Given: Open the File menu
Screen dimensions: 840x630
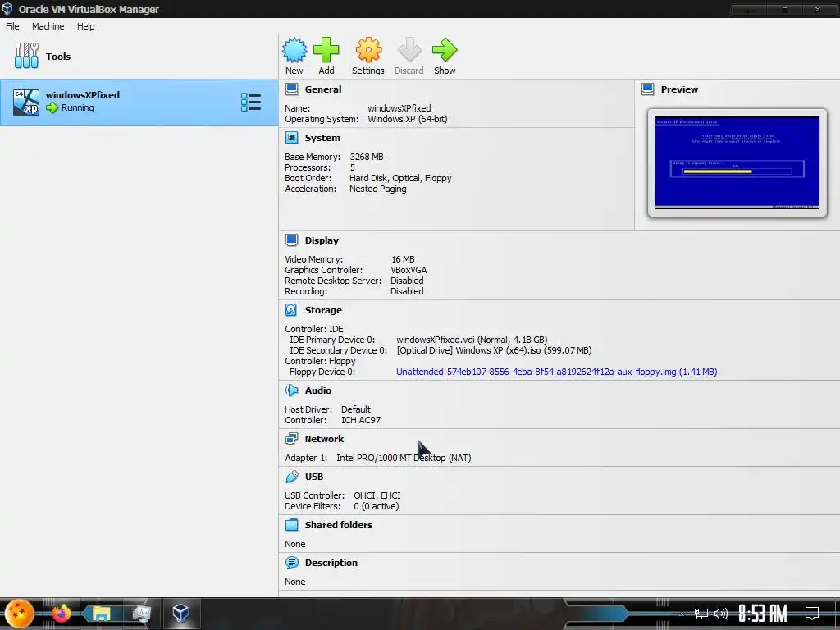Looking at the screenshot, I should pyautogui.click(x=12, y=26).
